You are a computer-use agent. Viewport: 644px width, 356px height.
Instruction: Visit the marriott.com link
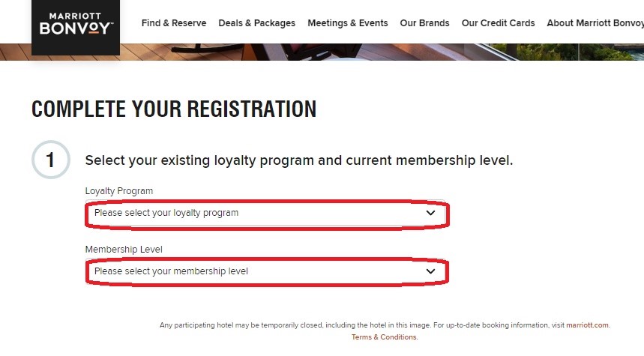(587, 325)
